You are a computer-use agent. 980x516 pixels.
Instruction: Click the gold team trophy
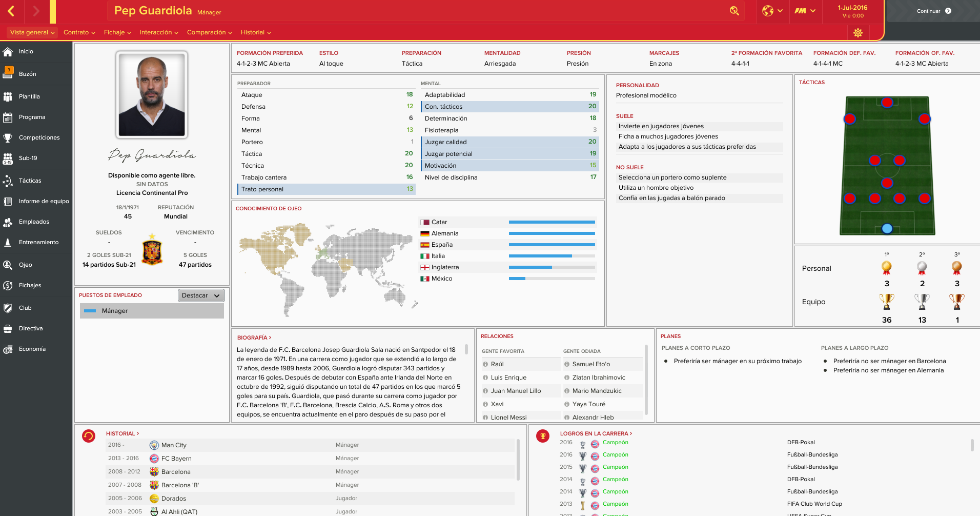[887, 302]
